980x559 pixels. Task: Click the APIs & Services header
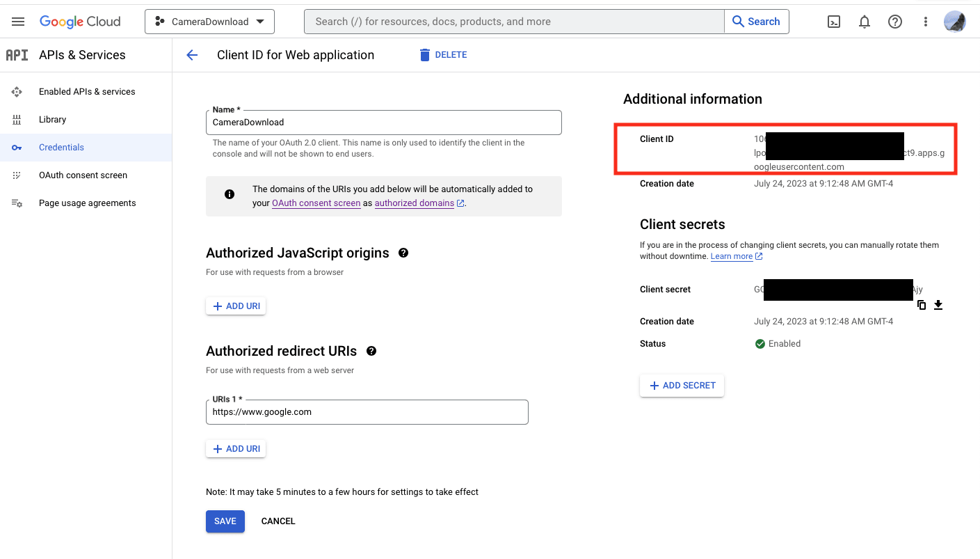pos(82,55)
